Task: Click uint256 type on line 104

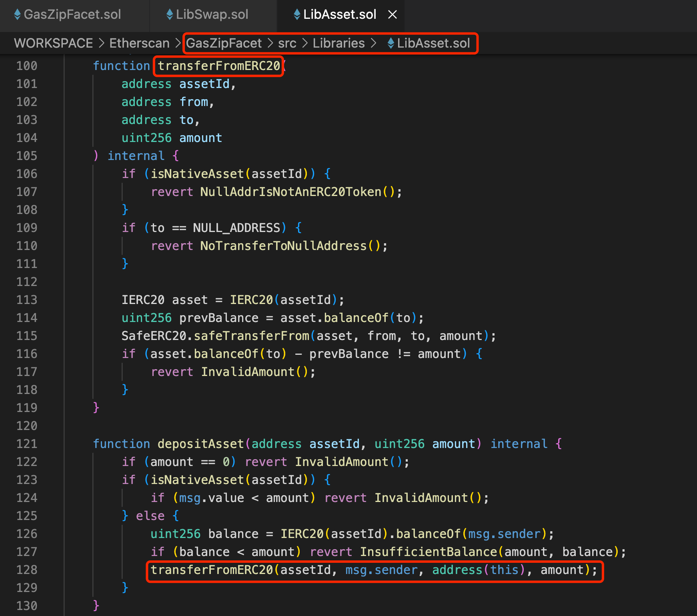Action: point(146,138)
